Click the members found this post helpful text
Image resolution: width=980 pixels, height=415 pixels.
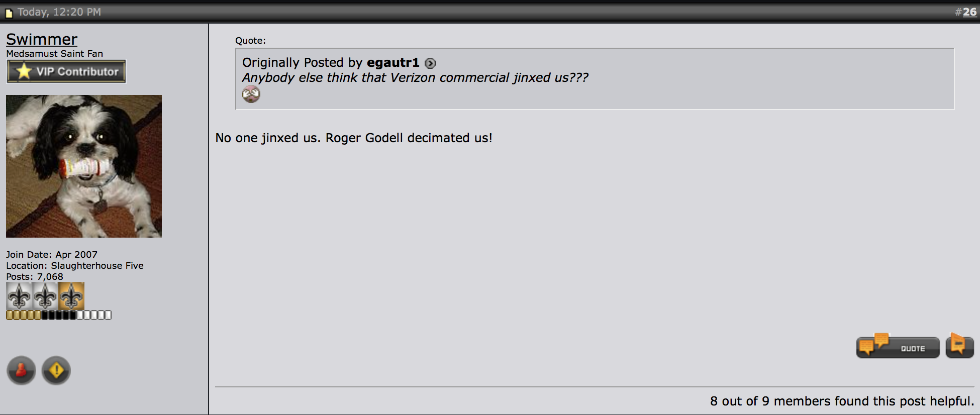(842, 401)
